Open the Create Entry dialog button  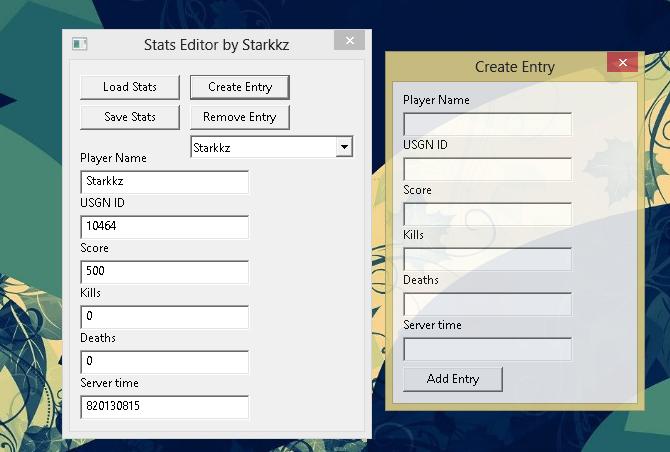point(240,87)
